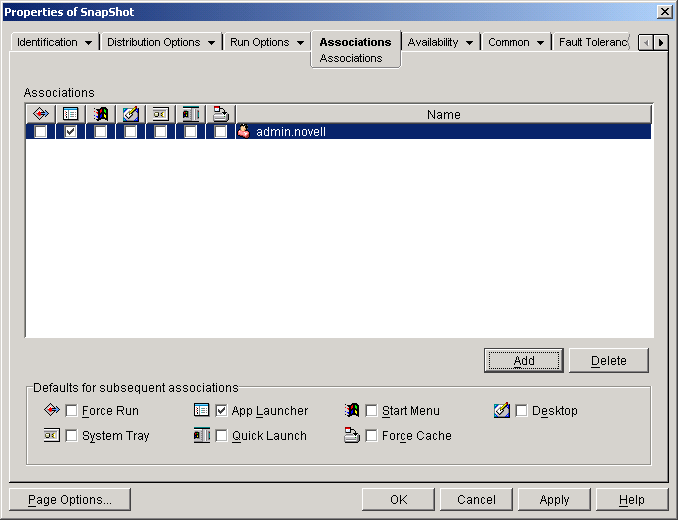Toggle Force Cache for admin.novell row
Viewport: 678px width, 520px height.
click(221, 131)
